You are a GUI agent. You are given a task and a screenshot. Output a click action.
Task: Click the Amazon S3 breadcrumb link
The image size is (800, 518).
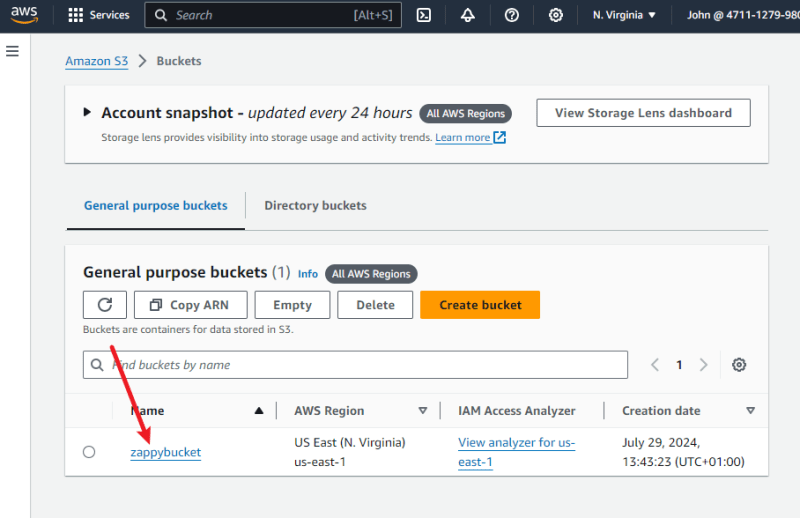click(96, 61)
